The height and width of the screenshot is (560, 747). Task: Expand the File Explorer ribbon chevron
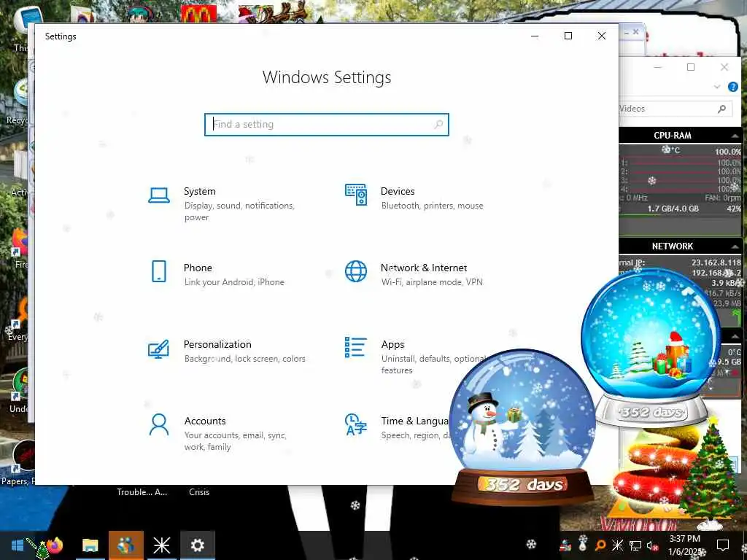[x=717, y=87]
